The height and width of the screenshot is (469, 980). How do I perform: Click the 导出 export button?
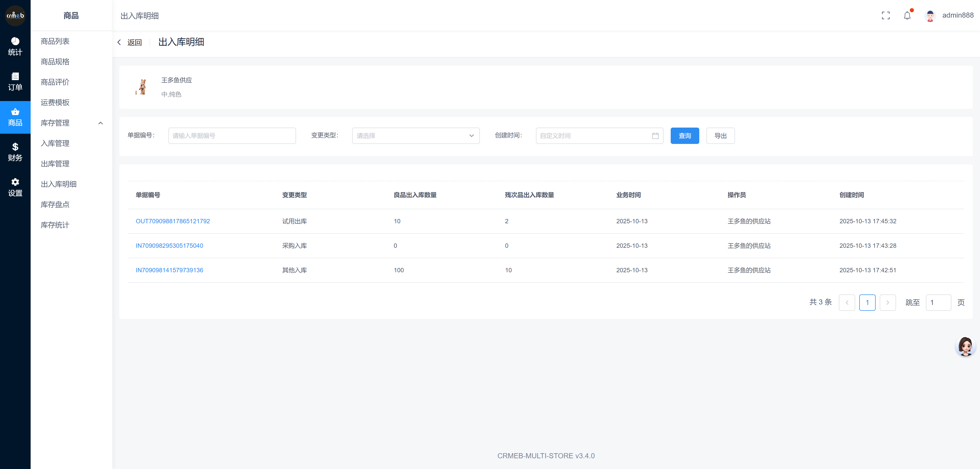(720, 136)
